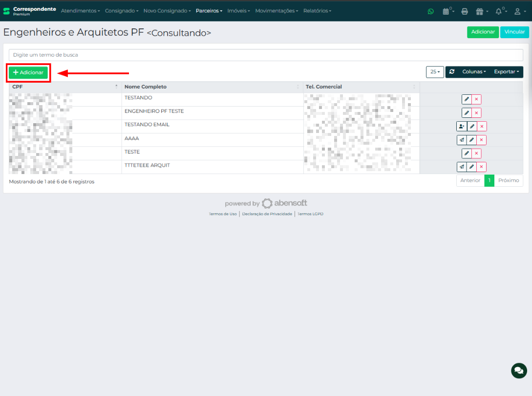Expand the Colunas dropdown
The width and height of the screenshot is (532, 396).
474,72
